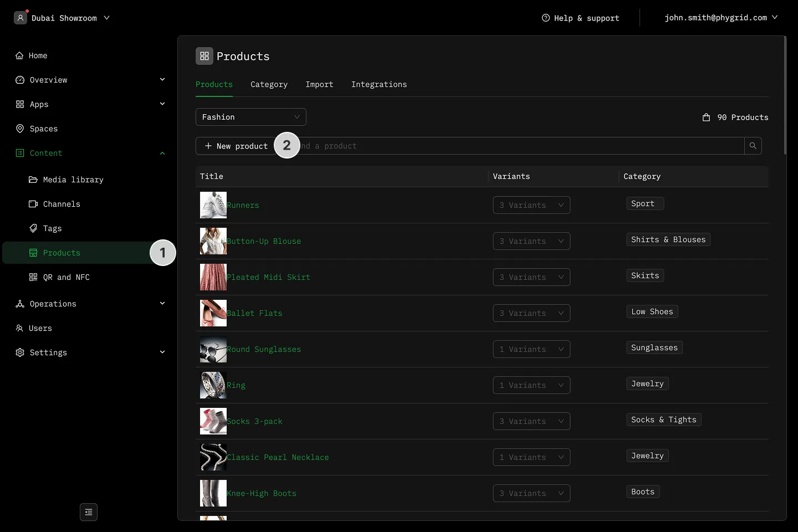The height and width of the screenshot is (532, 798).
Task: Click the Boots category tag
Action: (643, 492)
